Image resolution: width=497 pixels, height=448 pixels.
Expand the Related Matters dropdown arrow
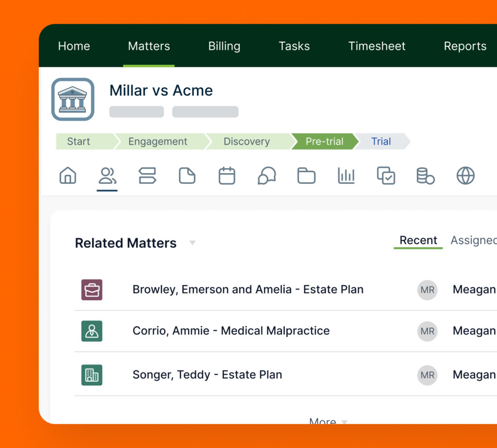(192, 243)
